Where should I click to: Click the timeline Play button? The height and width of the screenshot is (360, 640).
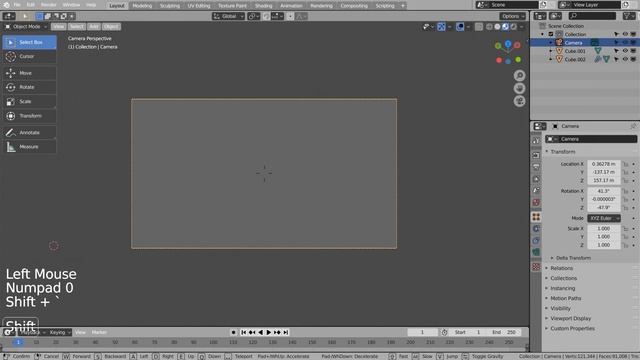point(269,333)
